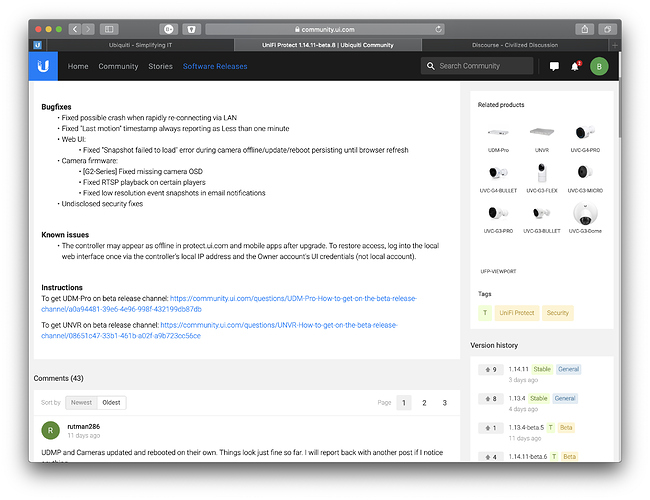Open version 1.14.11-beta.6 in version history
Viewport: 650px width, 500px height.
click(x=528, y=456)
